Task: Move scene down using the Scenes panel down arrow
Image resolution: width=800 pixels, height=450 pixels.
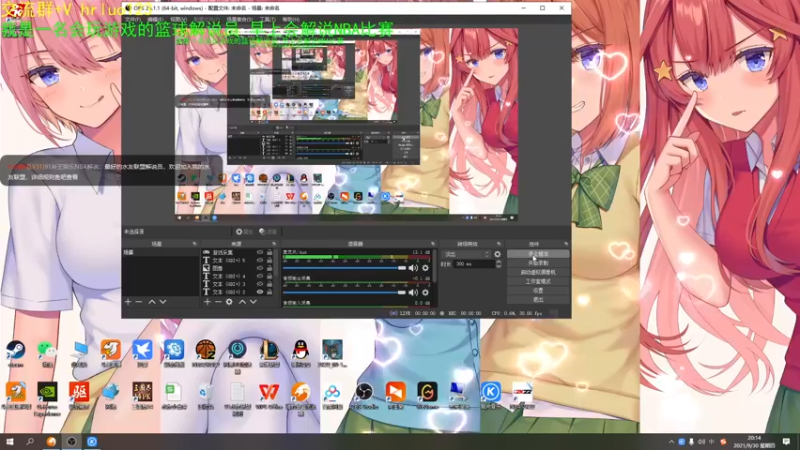Action: [163, 302]
